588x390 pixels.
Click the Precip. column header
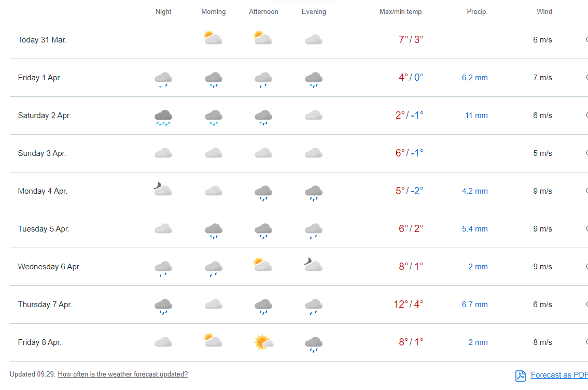(477, 11)
